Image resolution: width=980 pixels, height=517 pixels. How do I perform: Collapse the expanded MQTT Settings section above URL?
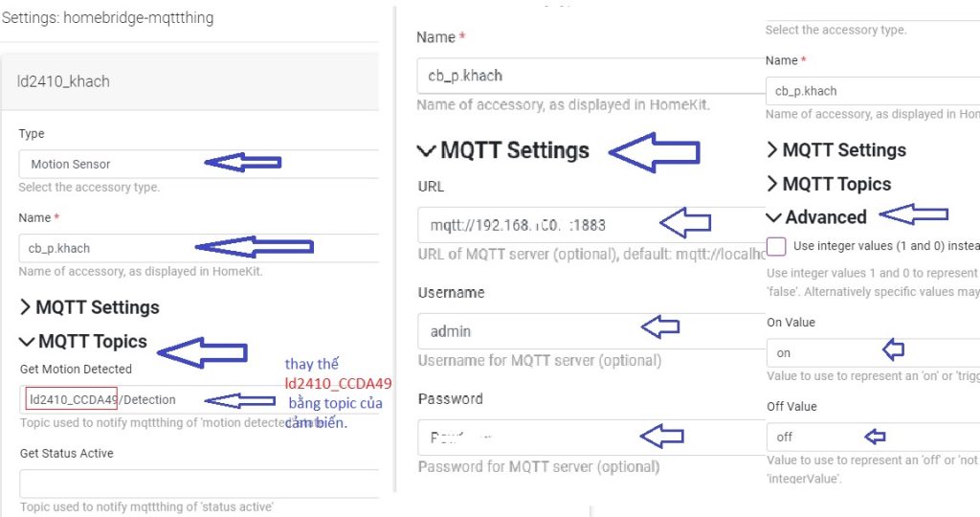click(503, 150)
